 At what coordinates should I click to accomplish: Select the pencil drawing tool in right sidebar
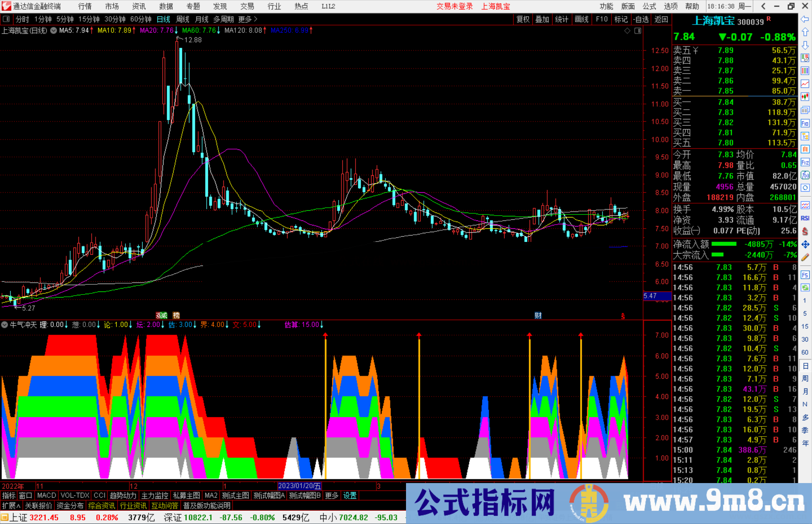(x=805, y=257)
